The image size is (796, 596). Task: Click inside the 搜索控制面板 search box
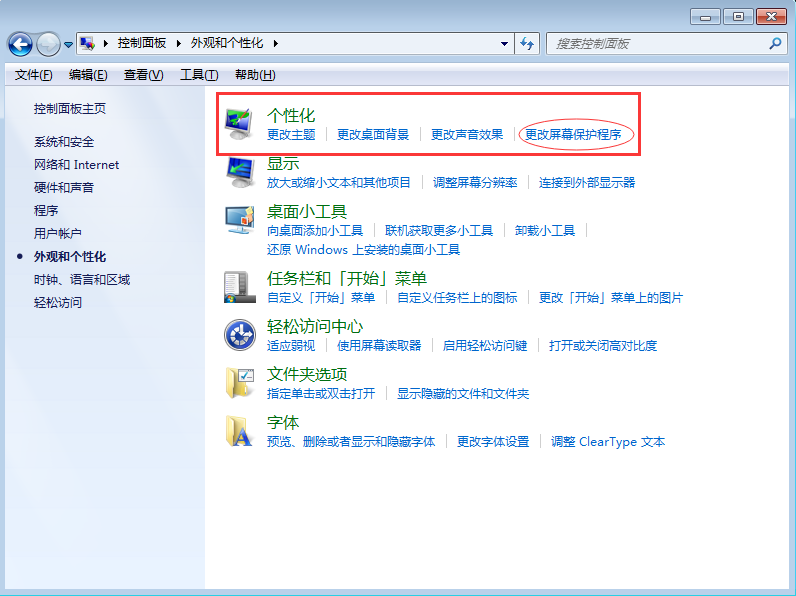pyautogui.click(x=655, y=44)
